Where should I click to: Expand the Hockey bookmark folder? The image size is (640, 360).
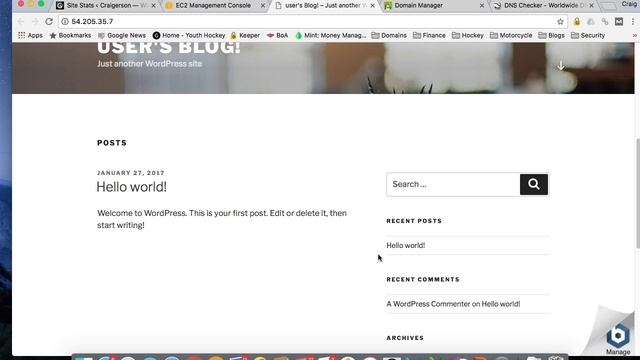[468, 36]
